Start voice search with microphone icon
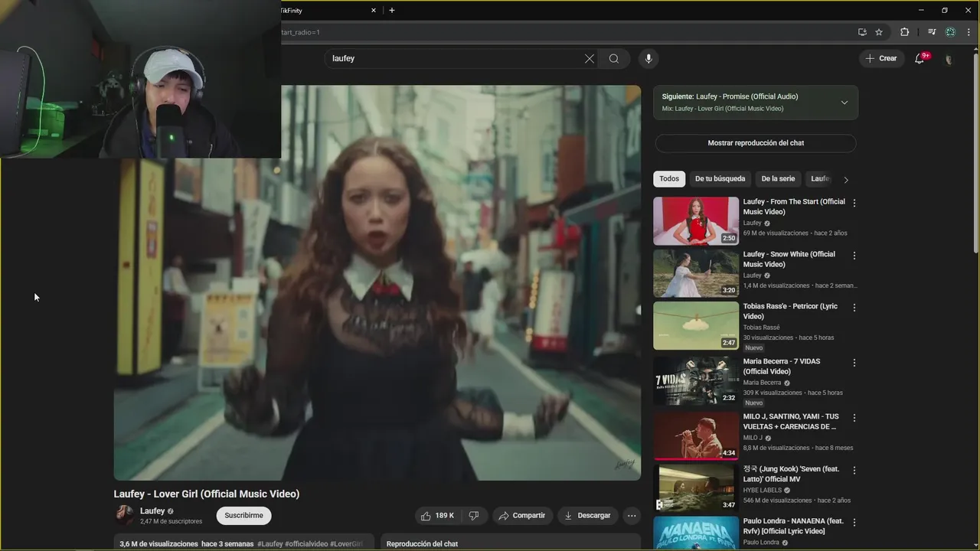The image size is (980, 551). (x=648, y=58)
